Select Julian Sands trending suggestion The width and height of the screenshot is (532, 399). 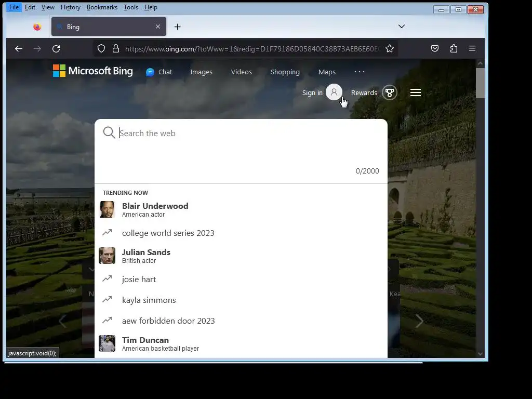[x=241, y=256]
